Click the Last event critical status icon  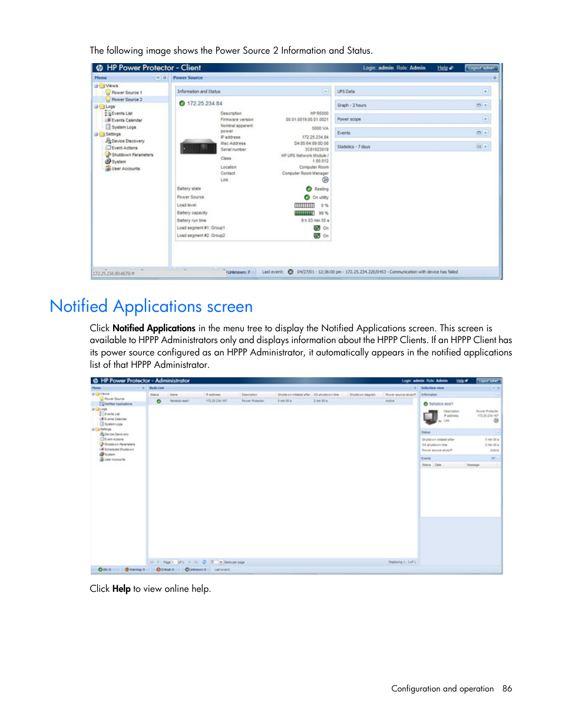[290, 272]
